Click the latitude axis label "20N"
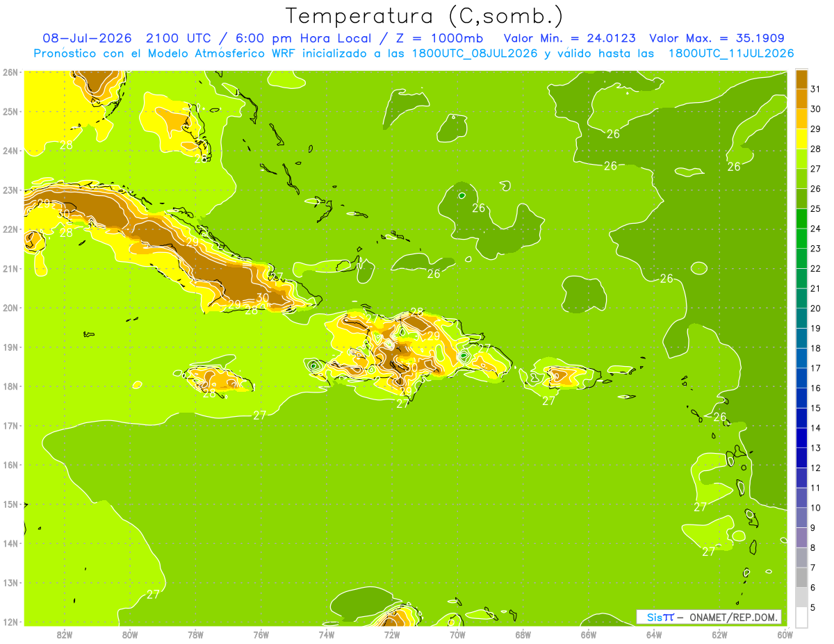 pos(10,308)
